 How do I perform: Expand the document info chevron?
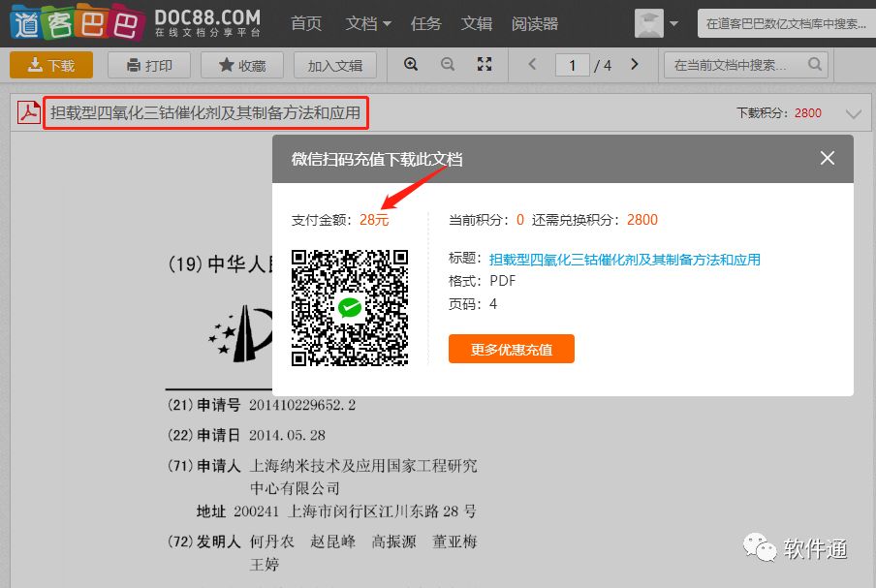point(853,114)
